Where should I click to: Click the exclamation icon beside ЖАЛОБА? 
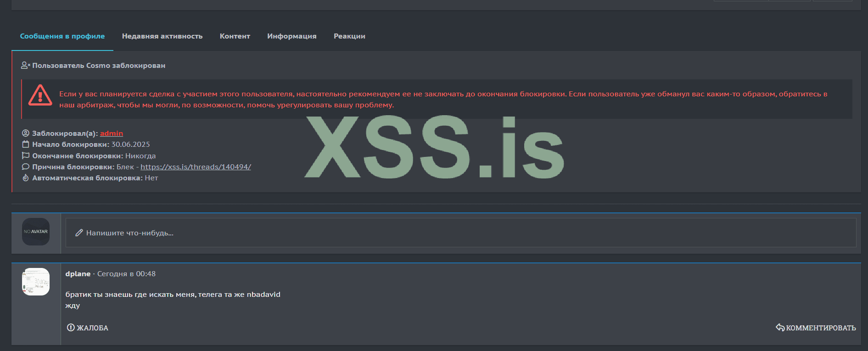click(71, 328)
